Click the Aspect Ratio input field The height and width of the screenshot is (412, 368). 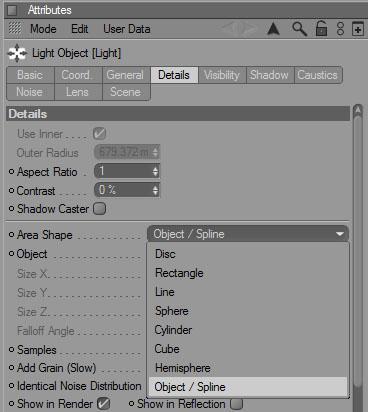[x=127, y=171]
